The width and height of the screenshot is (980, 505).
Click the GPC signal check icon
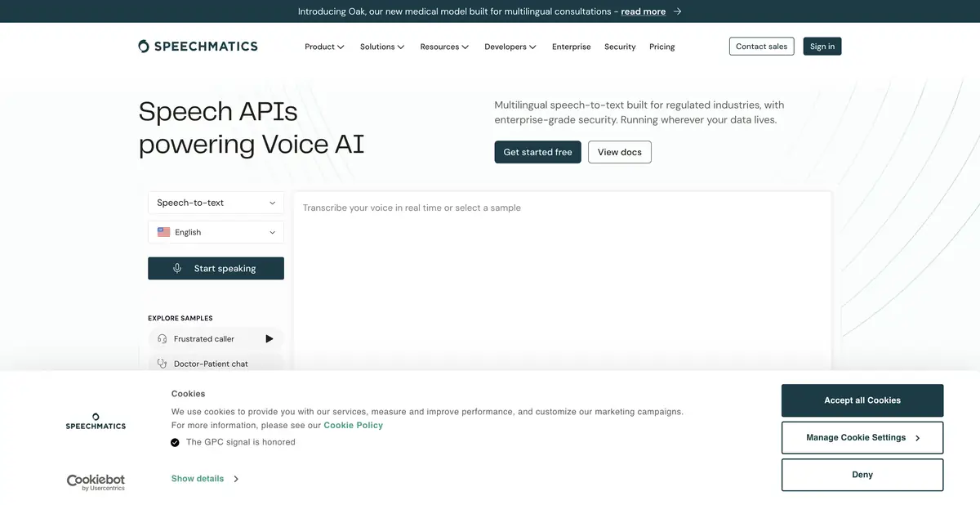click(x=175, y=442)
